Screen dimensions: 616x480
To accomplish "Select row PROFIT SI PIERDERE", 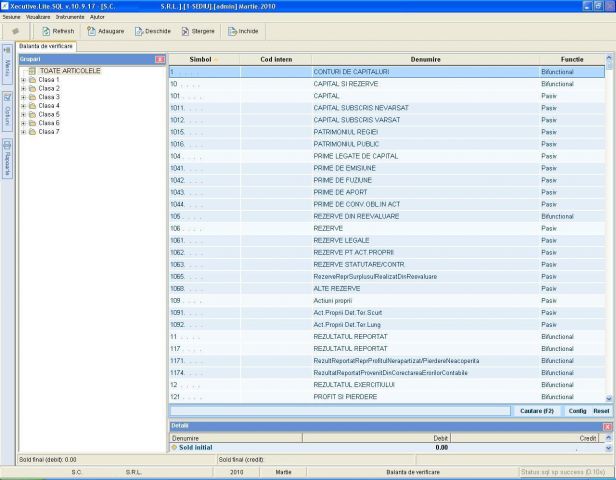I will (x=387, y=397).
